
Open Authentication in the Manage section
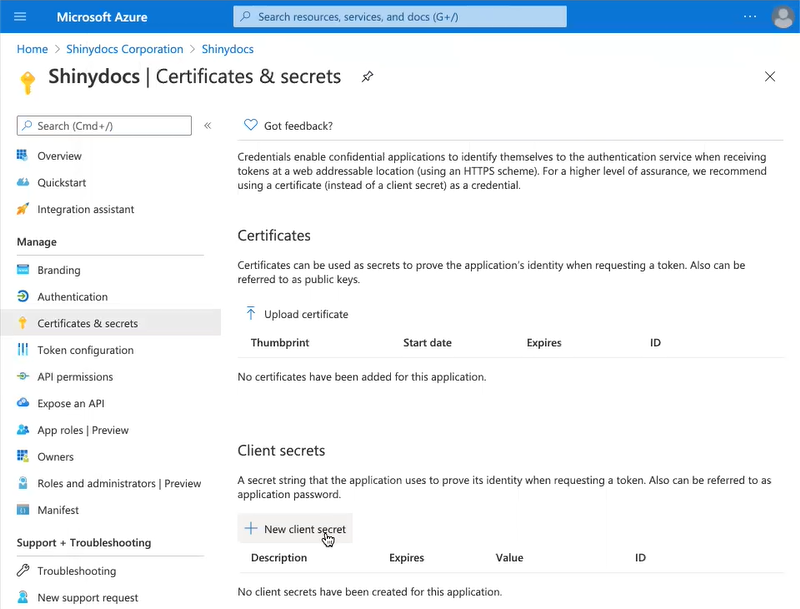tap(72, 297)
